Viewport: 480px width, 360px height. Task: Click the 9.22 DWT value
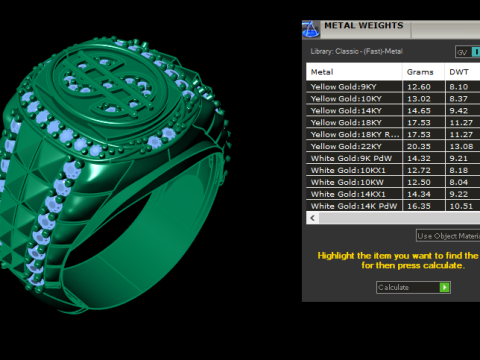[459, 194]
